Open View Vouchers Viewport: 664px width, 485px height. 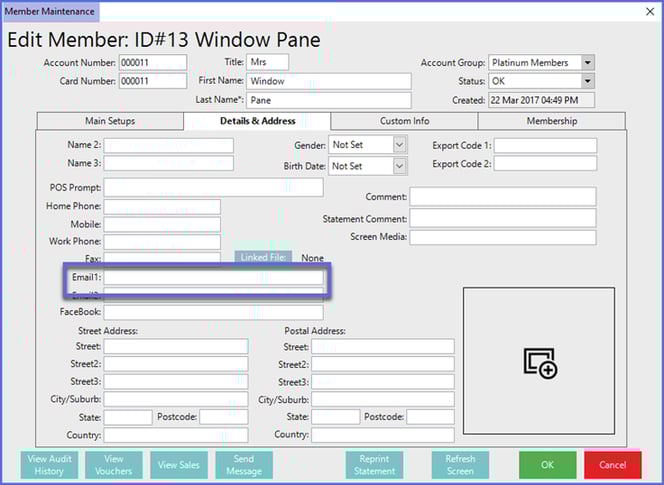tap(113, 465)
